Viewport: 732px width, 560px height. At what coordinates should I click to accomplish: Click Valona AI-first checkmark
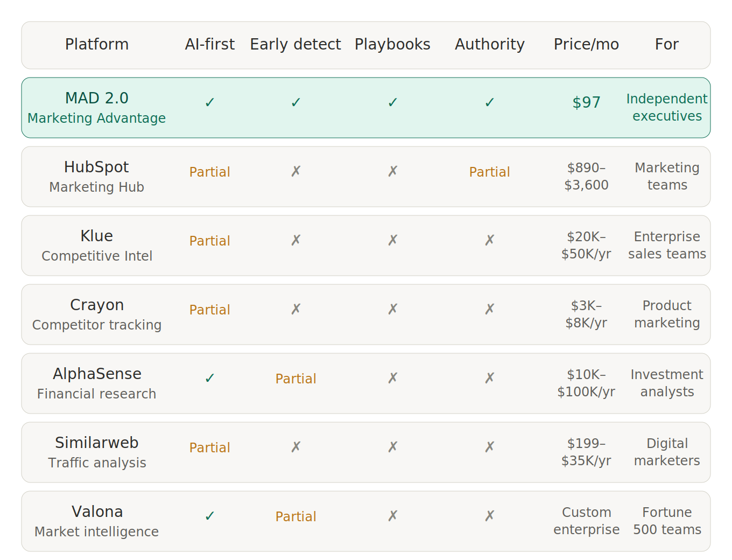point(210,516)
